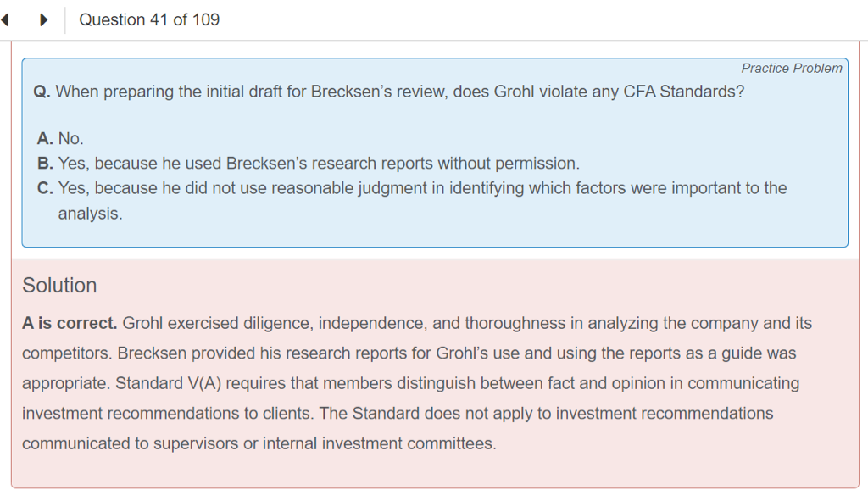Click the bold letter "B." marker

[x=46, y=163]
